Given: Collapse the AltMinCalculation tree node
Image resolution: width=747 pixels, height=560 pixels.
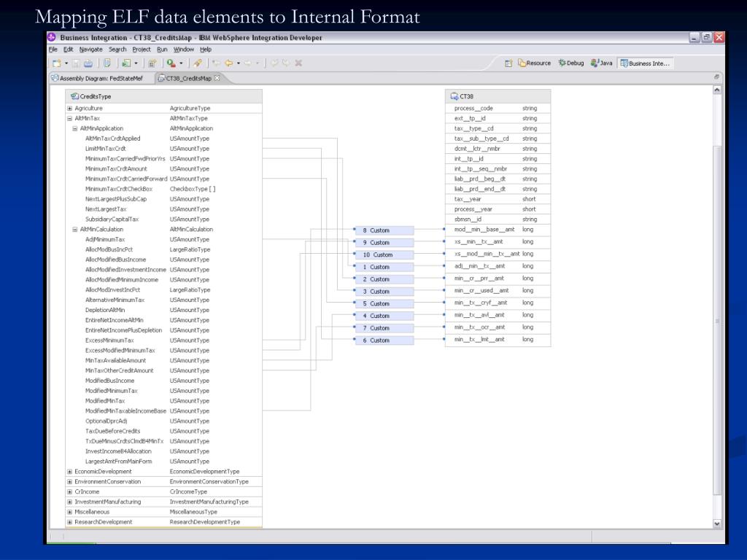Looking at the screenshot, I should pos(75,229).
